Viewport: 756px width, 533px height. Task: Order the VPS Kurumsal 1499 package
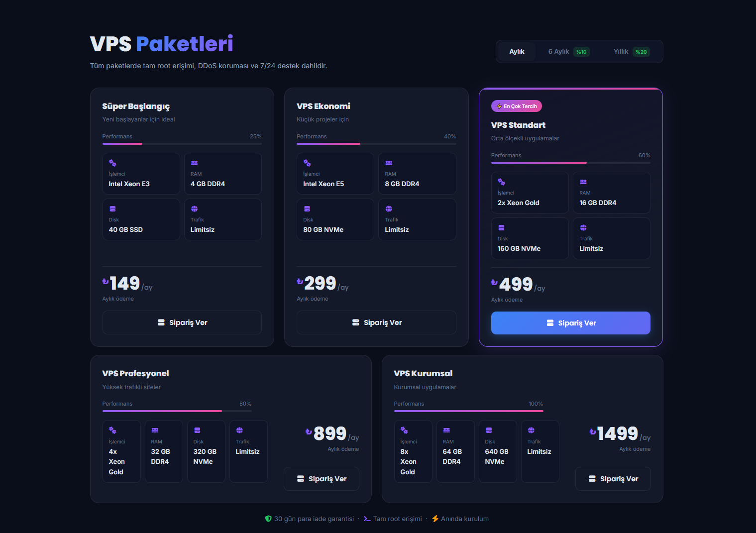pyautogui.click(x=613, y=479)
